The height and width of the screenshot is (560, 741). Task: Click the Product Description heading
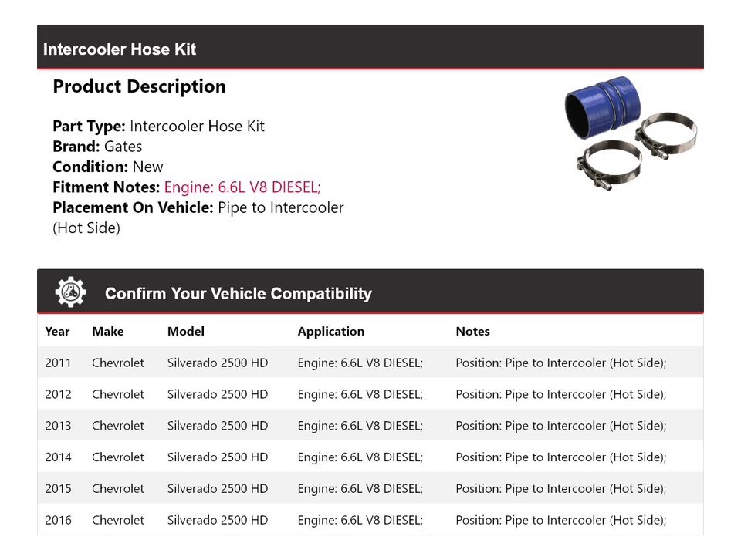pos(139,86)
